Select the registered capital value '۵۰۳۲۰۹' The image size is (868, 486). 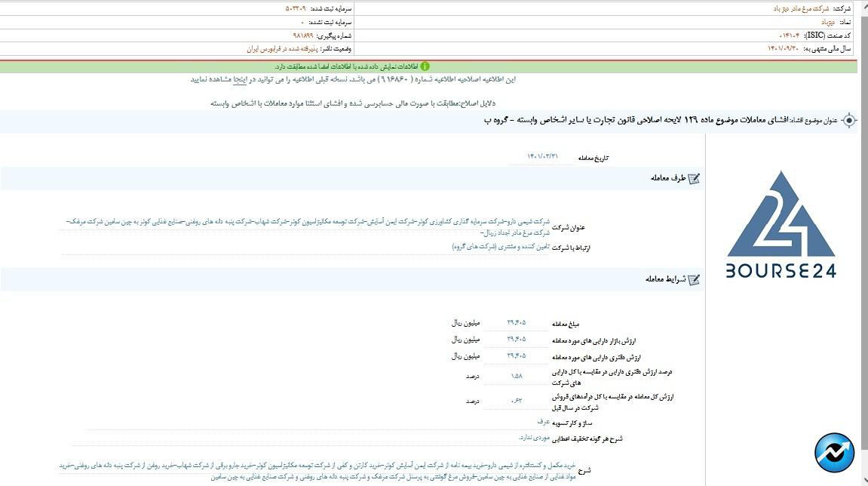tap(296, 9)
